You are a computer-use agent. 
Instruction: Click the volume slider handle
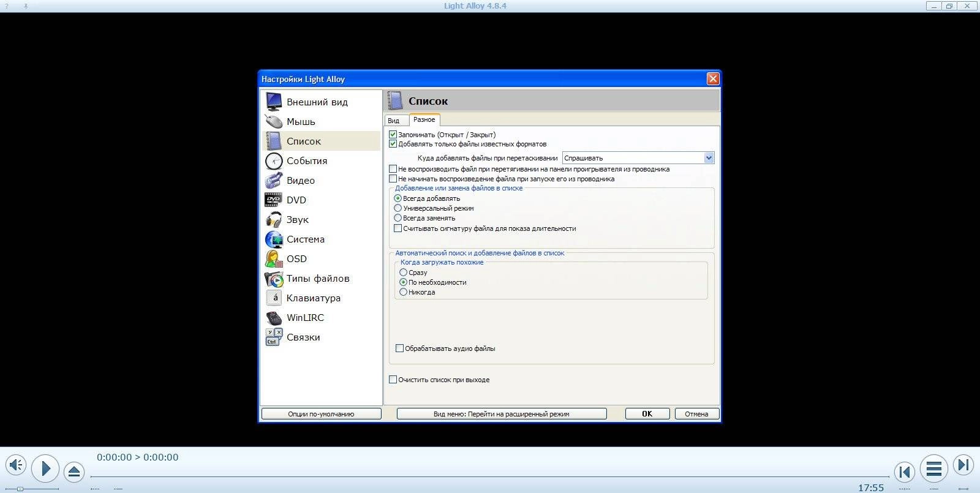20,489
